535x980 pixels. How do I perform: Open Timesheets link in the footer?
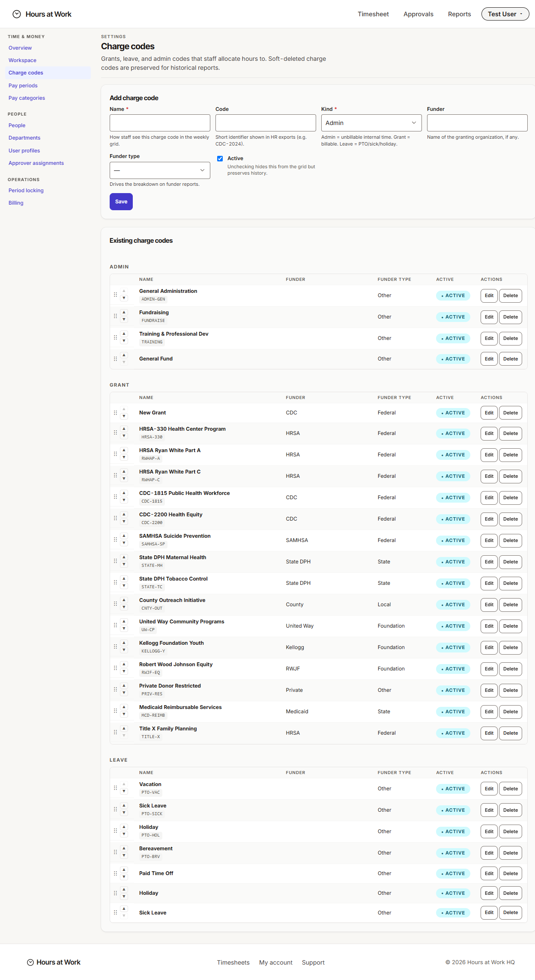click(233, 962)
